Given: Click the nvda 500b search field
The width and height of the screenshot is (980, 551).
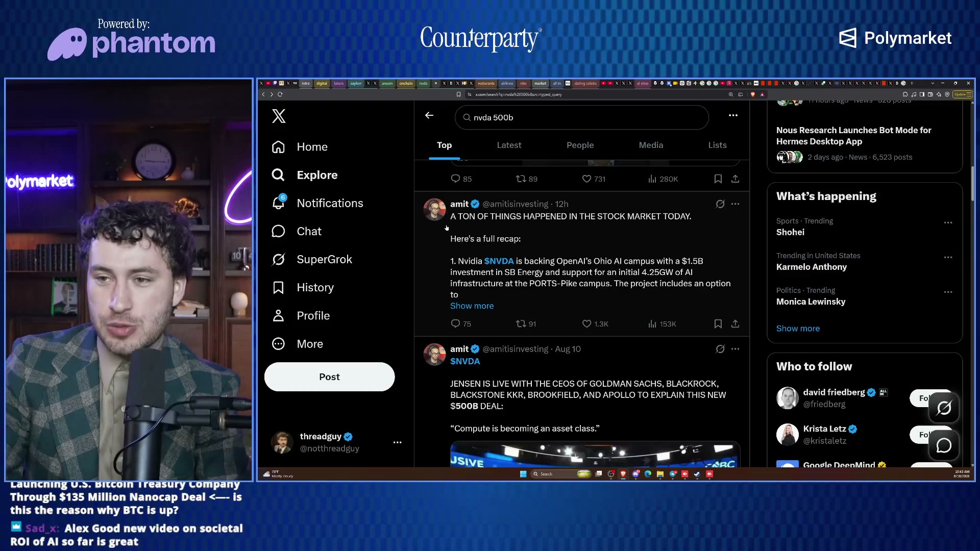Looking at the screenshot, I should click(581, 117).
